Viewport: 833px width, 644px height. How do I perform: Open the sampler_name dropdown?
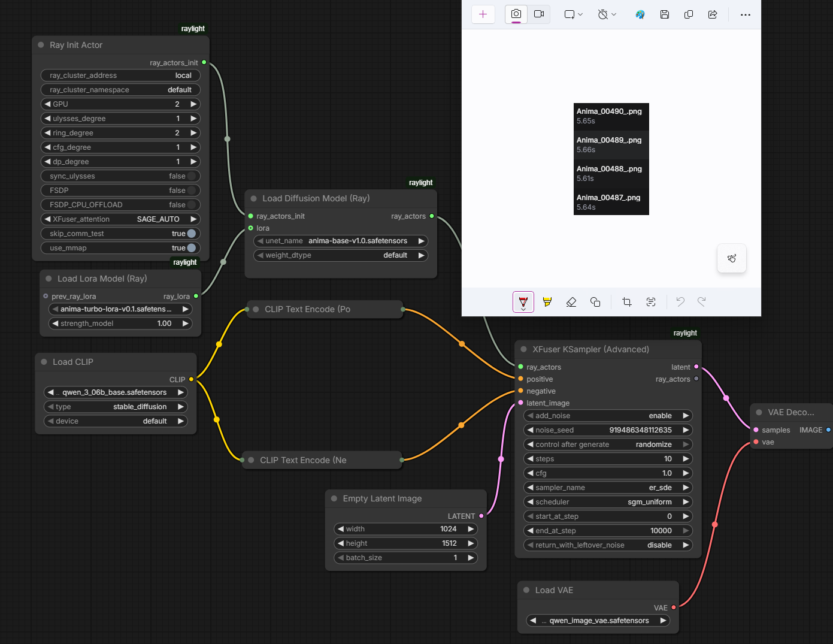[x=608, y=488]
